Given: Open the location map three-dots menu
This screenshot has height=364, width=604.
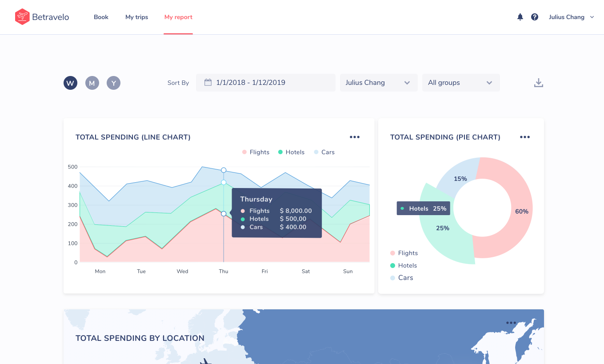Looking at the screenshot, I should (511, 323).
